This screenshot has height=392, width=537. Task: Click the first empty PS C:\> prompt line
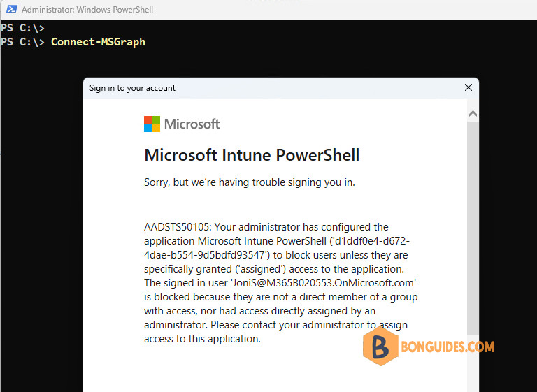pos(22,28)
